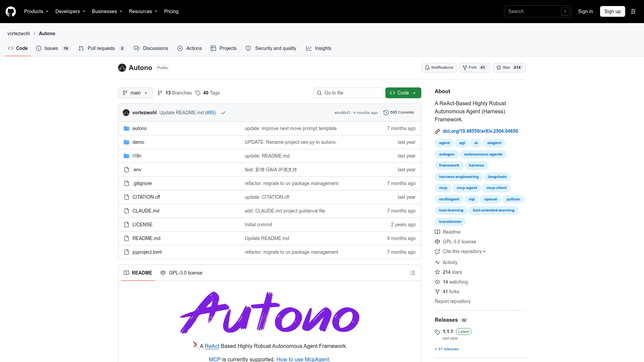Open the ReAct link in README
The width and height of the screenshot is (644, 362).
212,346
